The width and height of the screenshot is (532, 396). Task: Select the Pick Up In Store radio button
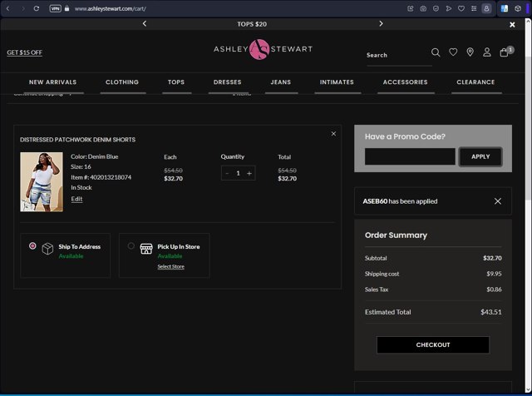click(131, 245)
